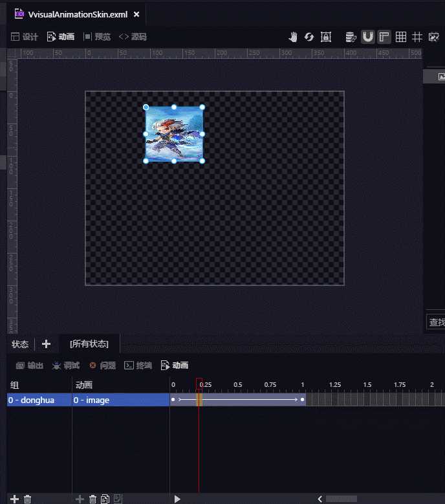Add a new state with the plus button
This screenshot has height=504, width=445.
pyautogui.click(x=46, y=344)
